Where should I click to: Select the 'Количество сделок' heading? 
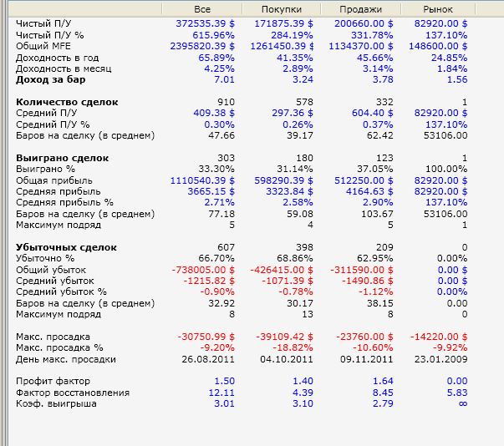click(67, 102)
